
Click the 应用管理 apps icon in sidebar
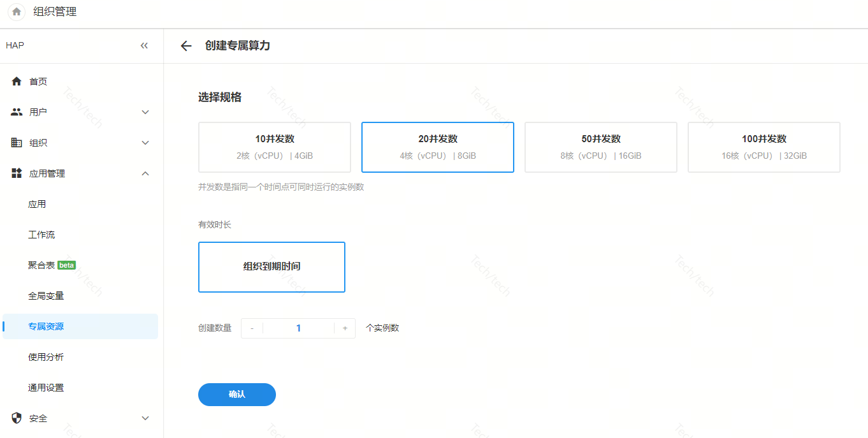click(17, 173)
